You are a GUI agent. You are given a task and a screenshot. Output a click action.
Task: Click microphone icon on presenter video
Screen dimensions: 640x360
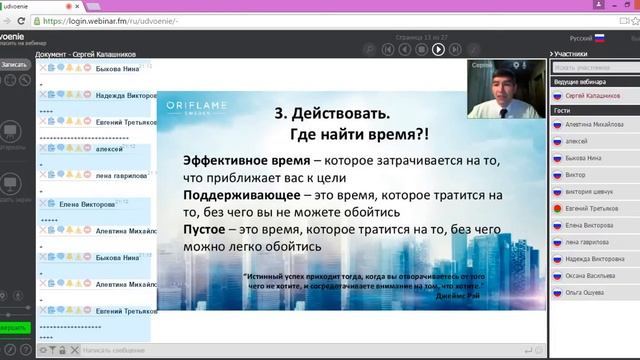click(x=524, y=65)
